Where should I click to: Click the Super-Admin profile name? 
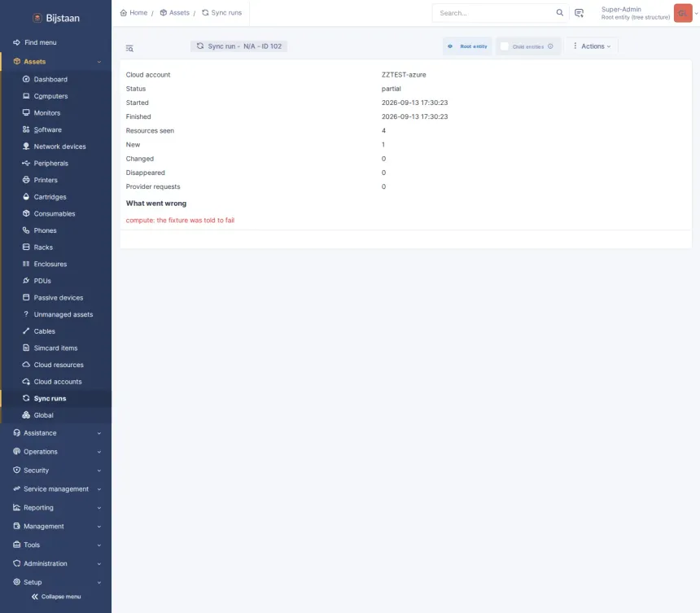621,9
